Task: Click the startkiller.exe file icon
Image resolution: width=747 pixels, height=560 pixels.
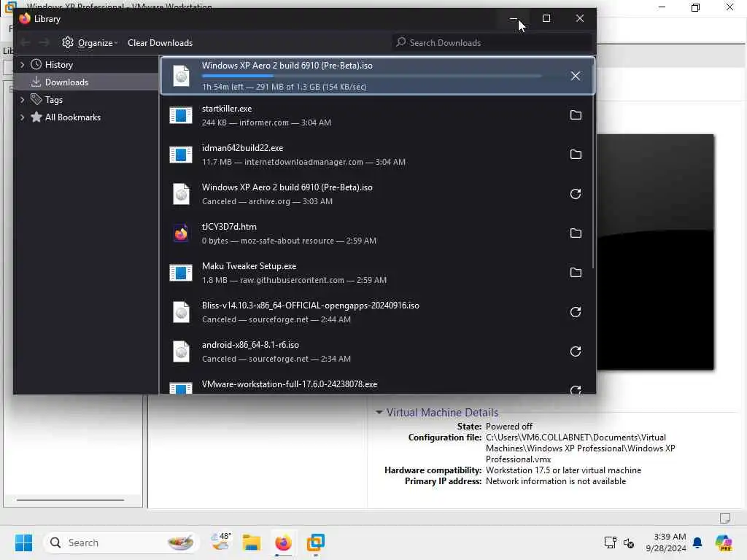Action: (x=181, y=115)
